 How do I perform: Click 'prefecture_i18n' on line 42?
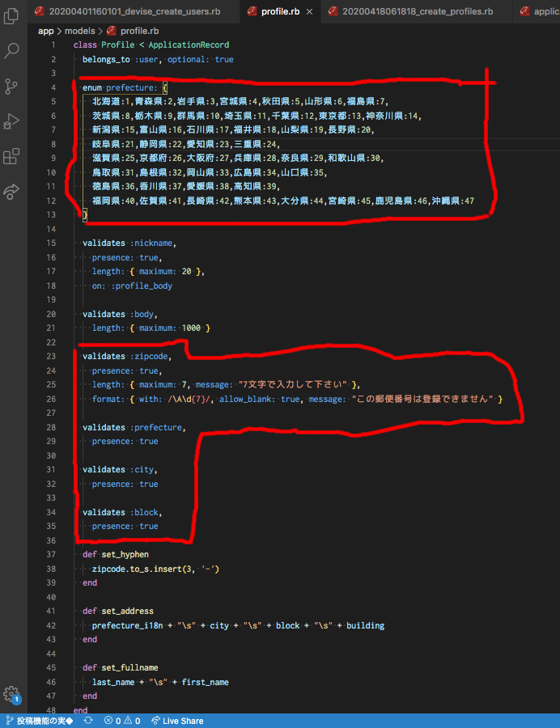coord(127,625)
